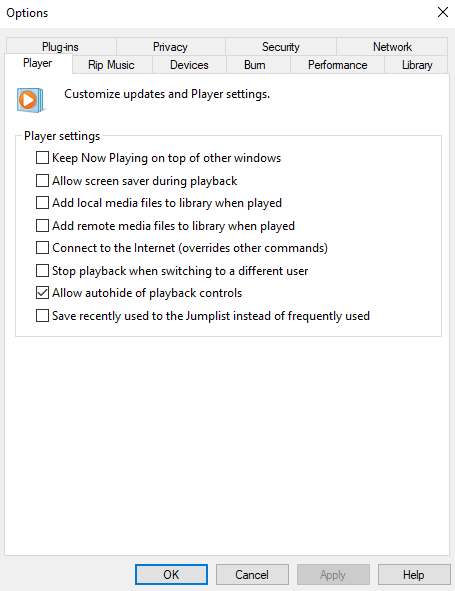Viewport: 455px width, 591px height.
Task: Open the Privacy tab
Action: tap(170, 47)
